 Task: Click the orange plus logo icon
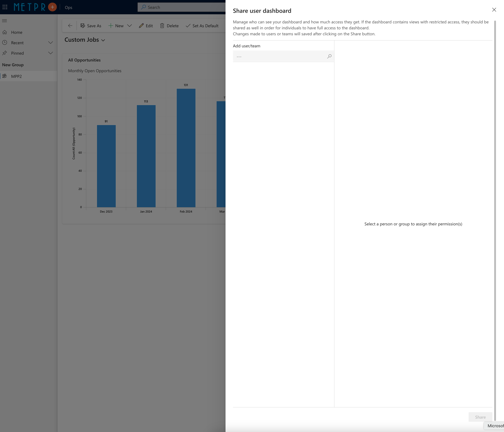point(52,7)
